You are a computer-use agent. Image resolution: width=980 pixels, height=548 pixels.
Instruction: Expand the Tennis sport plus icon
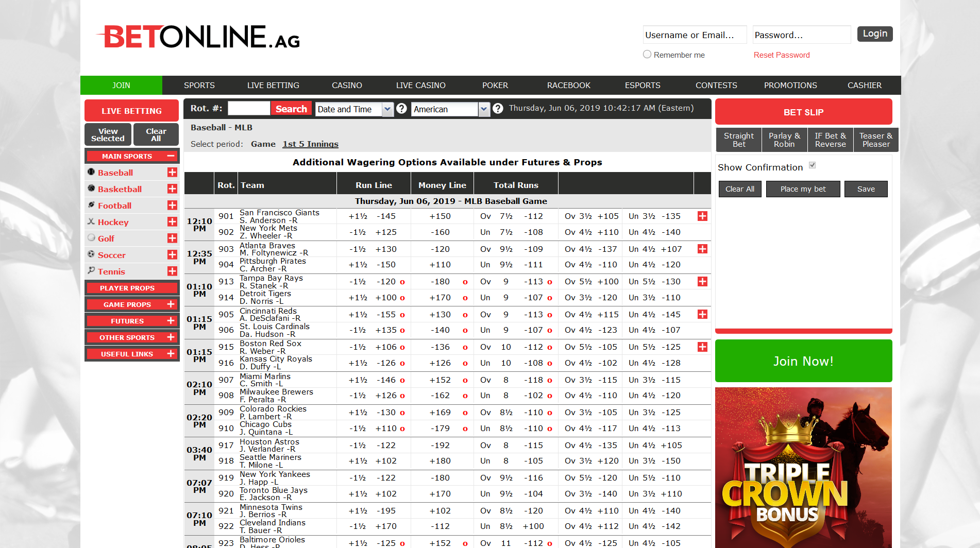[172, 271]
